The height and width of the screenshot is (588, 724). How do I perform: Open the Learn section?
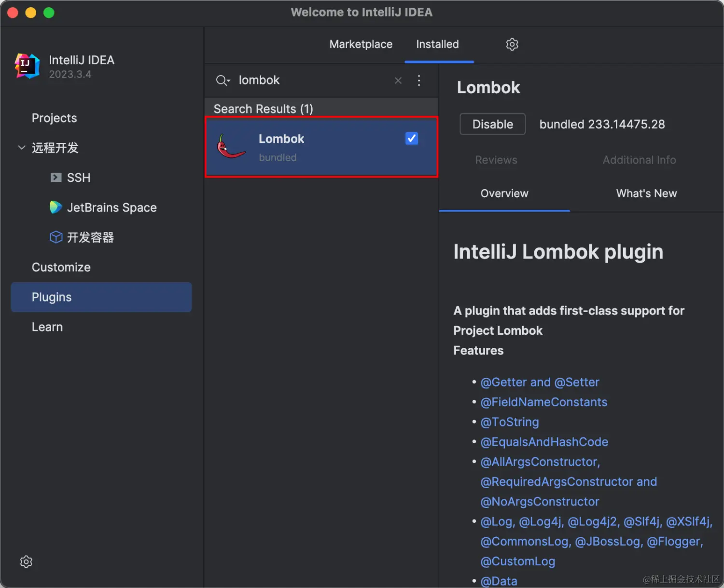click(x=47, y=327)
